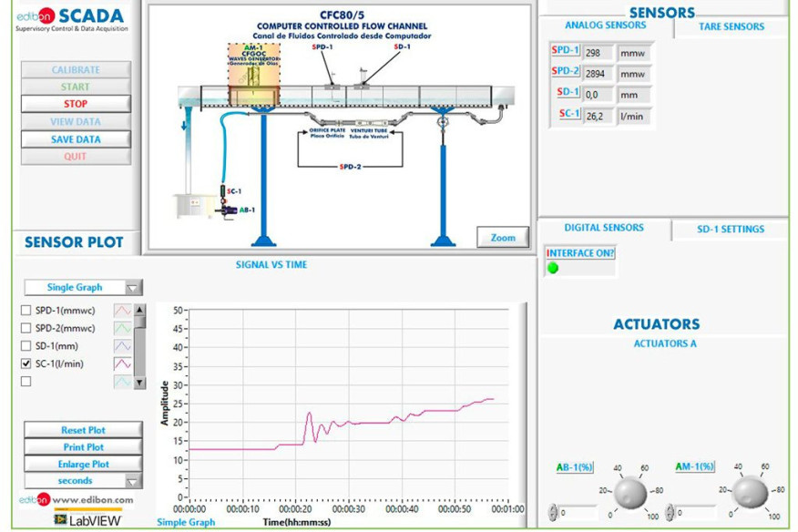
Task: Click the AM-1(%) value stepper arrows
Action: click(670, 512)
